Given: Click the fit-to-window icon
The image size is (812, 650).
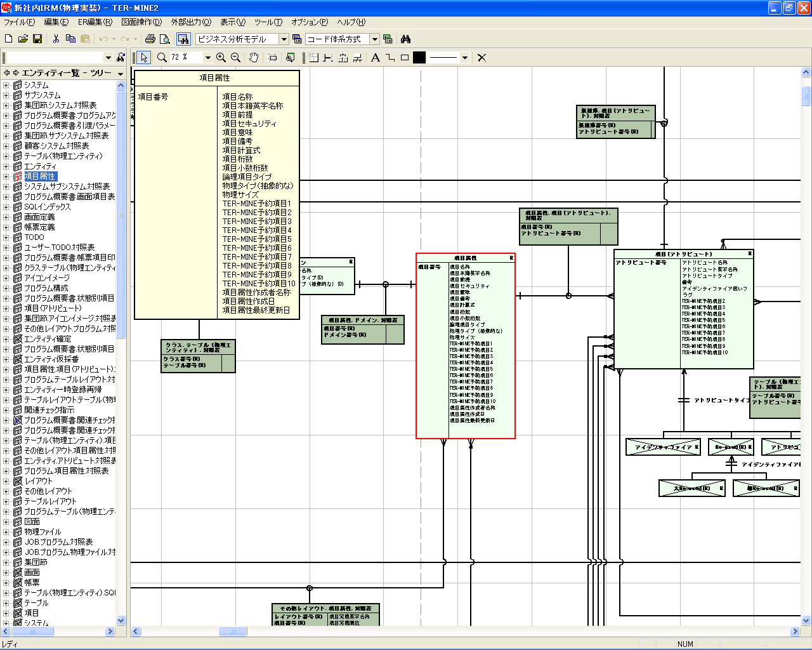Looking at the screenshot, I should (272, 57).
